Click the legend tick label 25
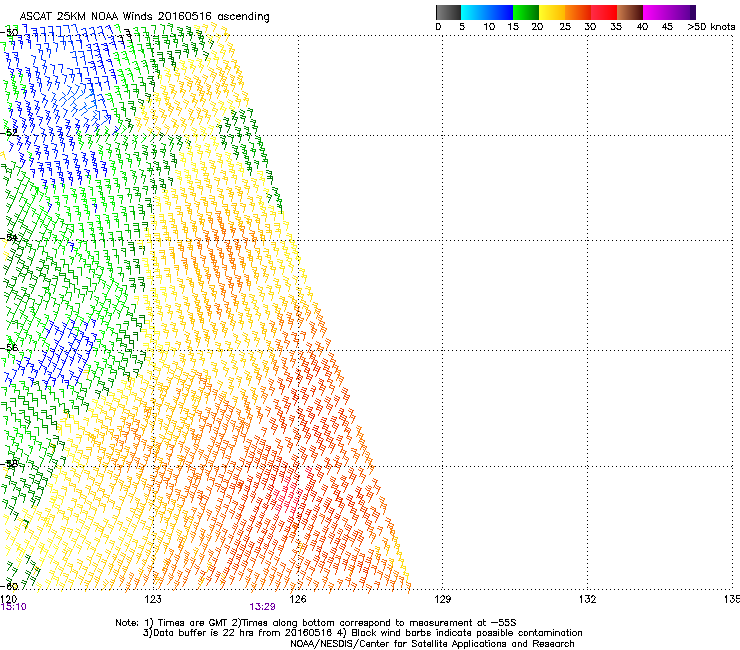The height and width of the screenshot is (650, 740). tap(565, 27)
